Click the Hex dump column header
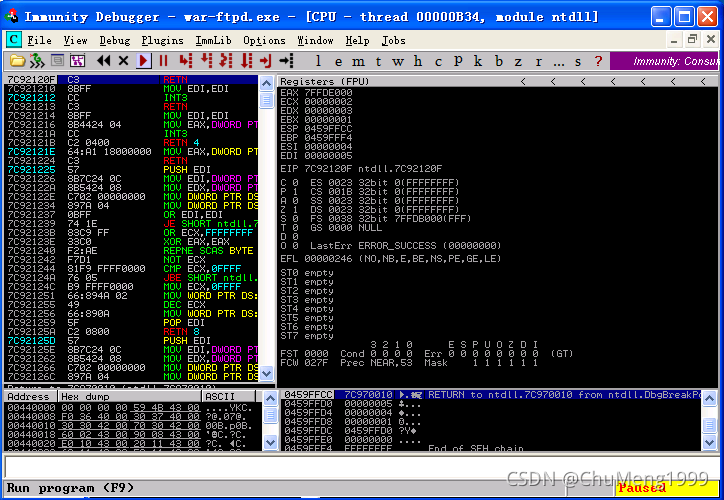The width and height of the screenshot is (724, 500). pyautogui.click(x=130, y=397)
